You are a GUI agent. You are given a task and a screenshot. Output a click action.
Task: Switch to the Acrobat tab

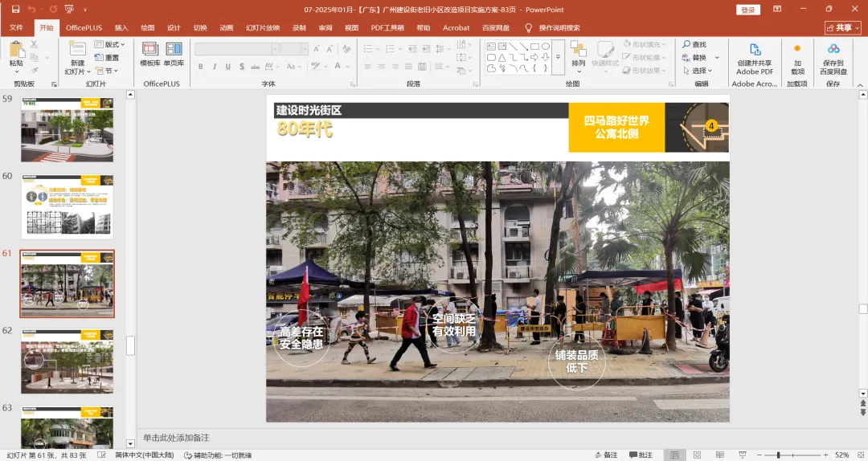pyautogui.click(x=457, y=27)
